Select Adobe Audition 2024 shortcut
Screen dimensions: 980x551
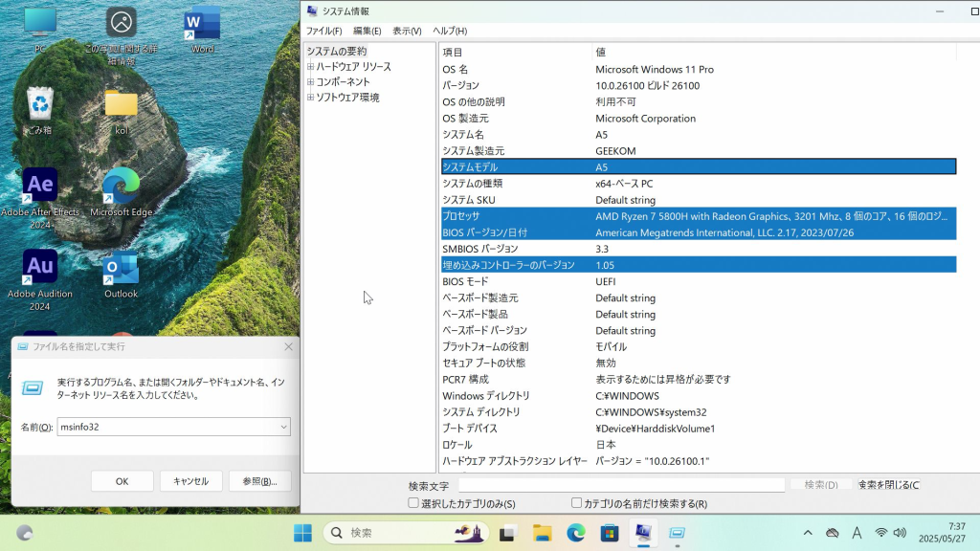pyautogui.click(x=40, y=280)
